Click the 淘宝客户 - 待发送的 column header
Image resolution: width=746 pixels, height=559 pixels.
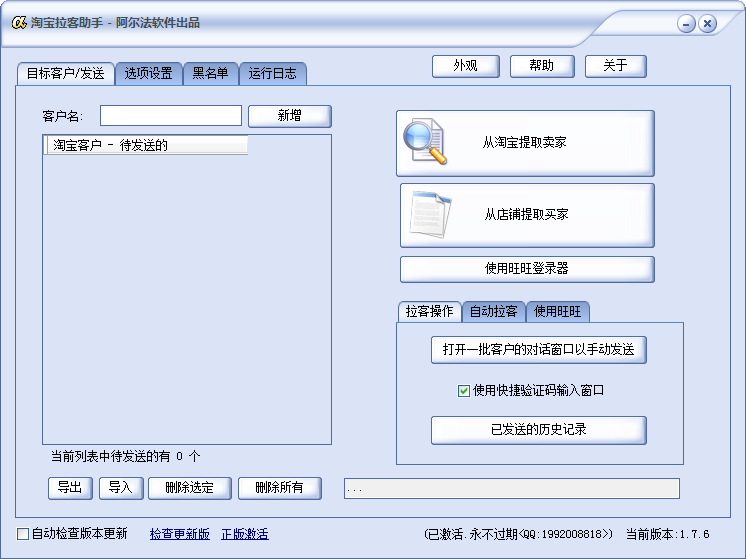click(146, 145)
